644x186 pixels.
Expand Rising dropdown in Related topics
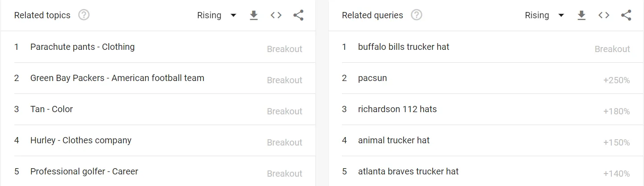pyautogui.click(x=217, y=16)
